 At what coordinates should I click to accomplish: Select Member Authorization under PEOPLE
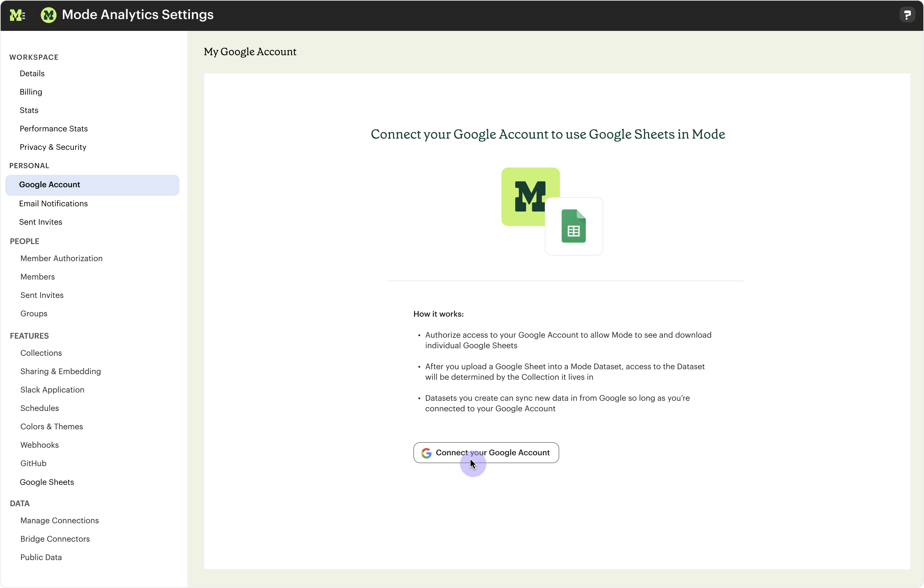coord(61,258)
